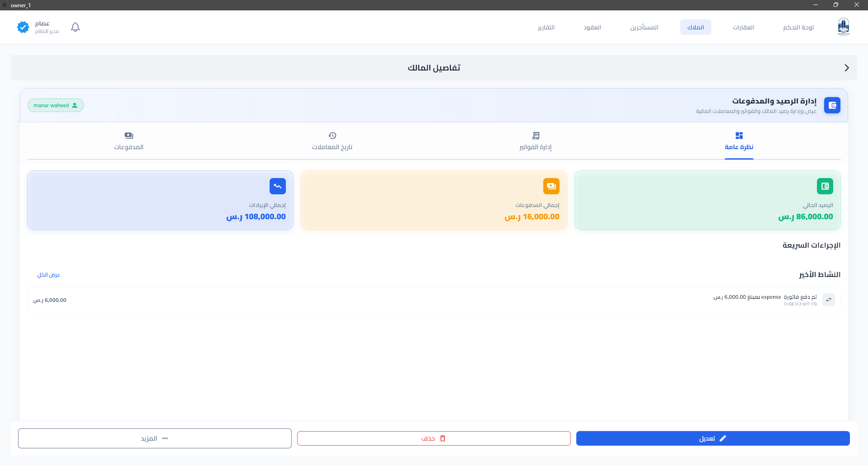The image size is (868, 465).
Task: Click the invoice icon above إدارة الفواتير
Action: coord(536,136)
